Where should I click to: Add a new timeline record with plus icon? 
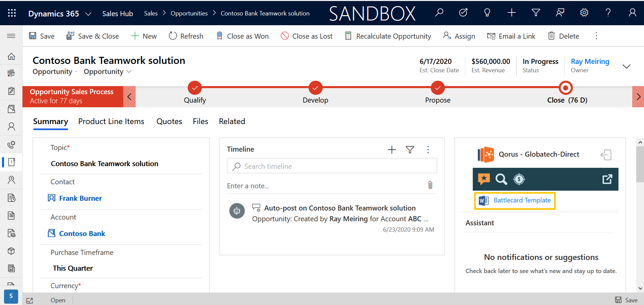pyautogui.click(x=392, y=150)
